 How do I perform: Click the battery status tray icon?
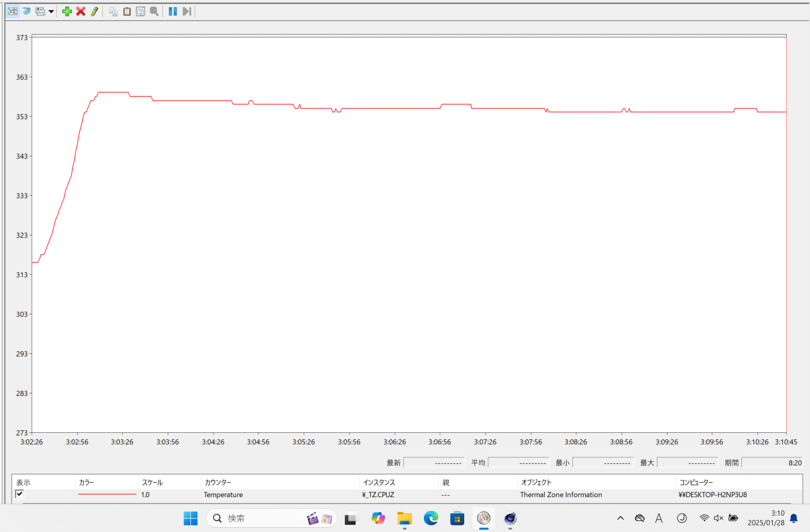pyautogui.click(x=733, y=518)
